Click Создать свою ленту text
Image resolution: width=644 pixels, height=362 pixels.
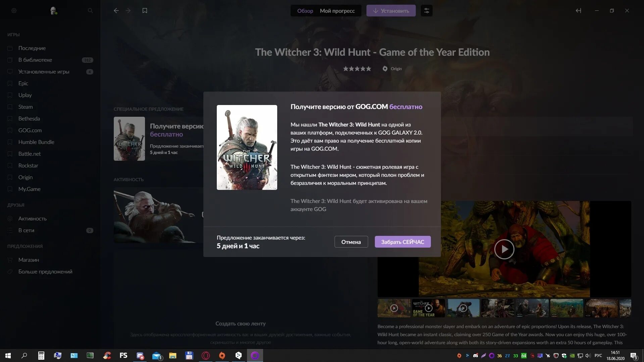tap(240, 323)
